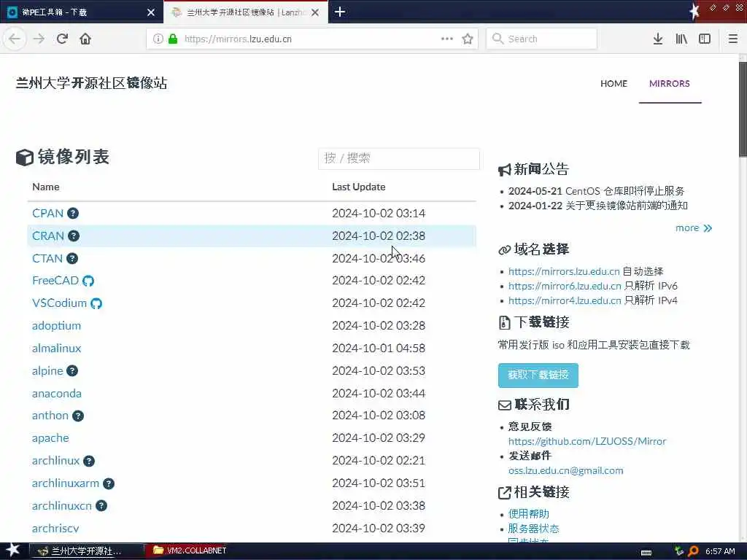Click the help icon next to CRAN

point(74,236)
